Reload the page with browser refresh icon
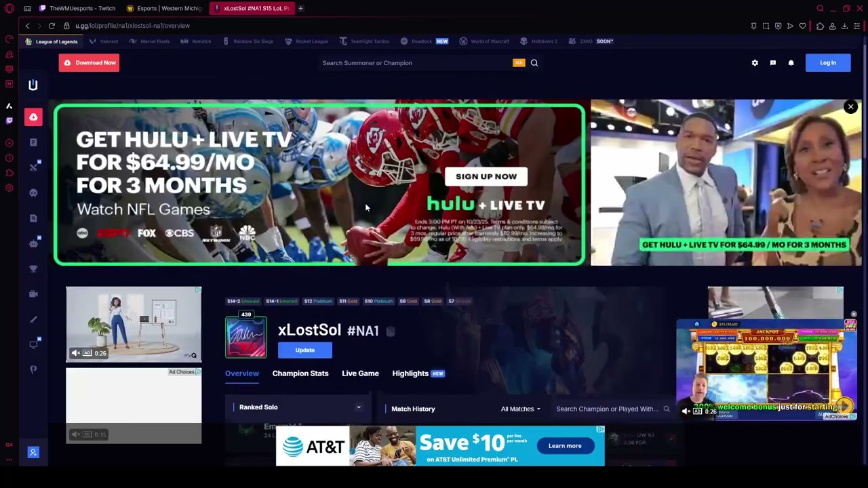 (52, 26)
